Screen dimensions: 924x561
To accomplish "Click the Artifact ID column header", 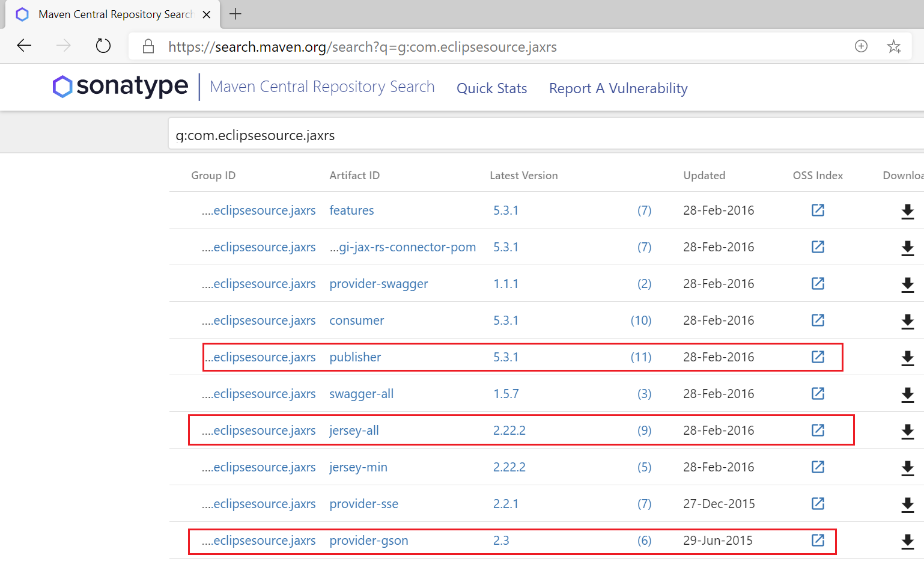I will 354,176.
